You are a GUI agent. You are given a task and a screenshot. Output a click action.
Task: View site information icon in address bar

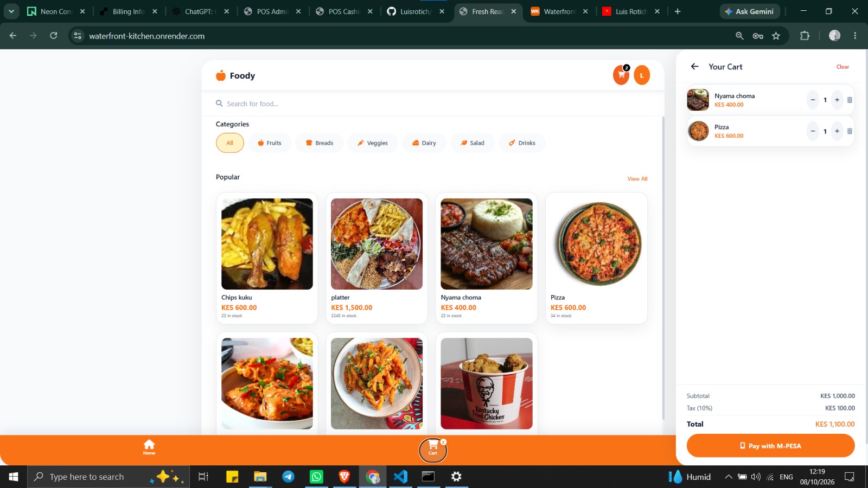tap(78, 36)
